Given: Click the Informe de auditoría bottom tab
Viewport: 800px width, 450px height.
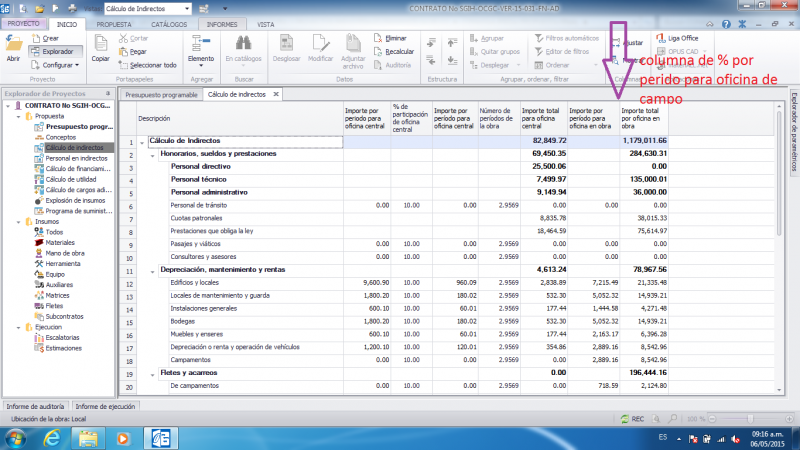Looking at the screenshot, I should (x=35, y=407).
